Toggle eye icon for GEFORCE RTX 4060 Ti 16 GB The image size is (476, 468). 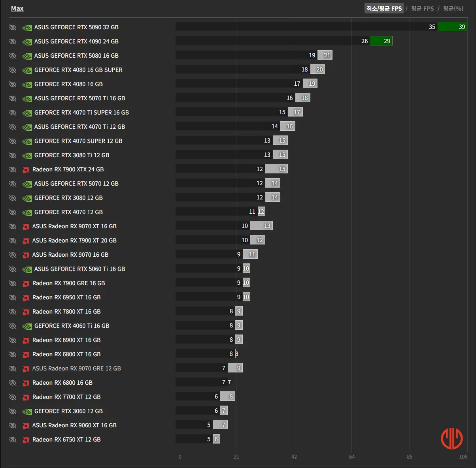pos(13,326)
